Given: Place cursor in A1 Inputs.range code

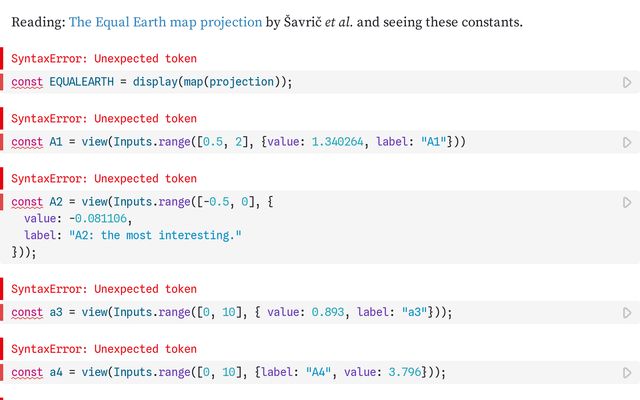Looking at the screenshot, I should click(x=320, y=142).
